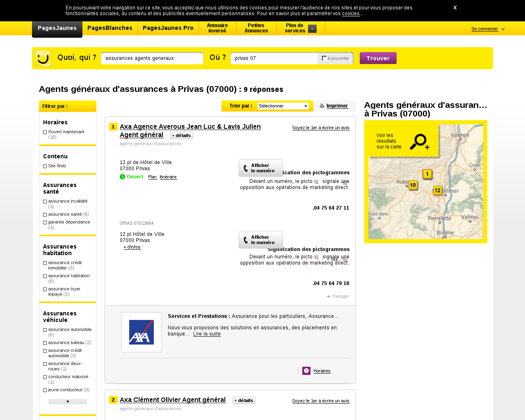Screen dimensions: 525x420
Task: Click the result number 1 badge
Action: [x=113, y=127]
